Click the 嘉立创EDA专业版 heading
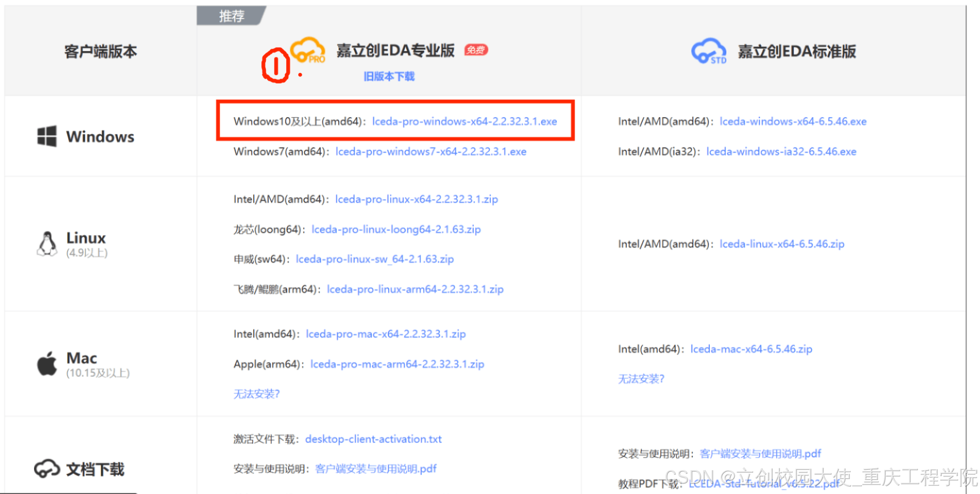Image resolution: width=980 pixels, height=494 pixels. point(395,51)
